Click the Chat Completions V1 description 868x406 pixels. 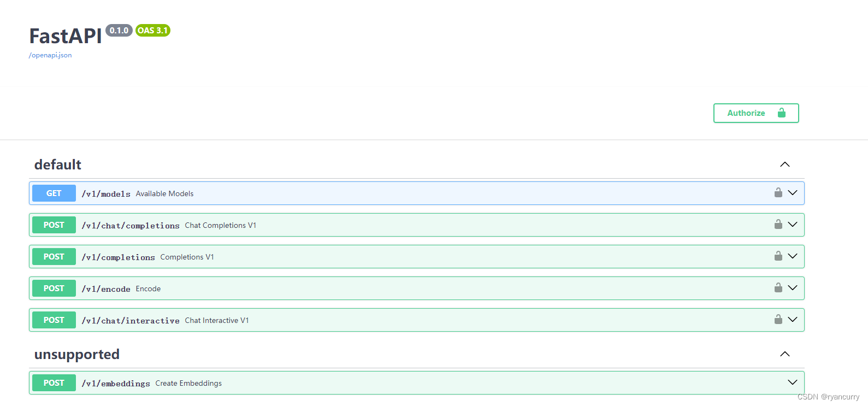coord(221,225)
